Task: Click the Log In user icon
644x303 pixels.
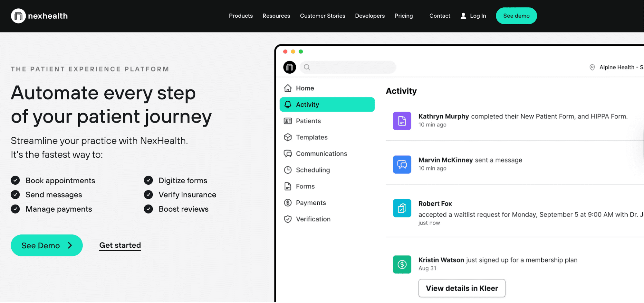Action: tap(463, 16)
